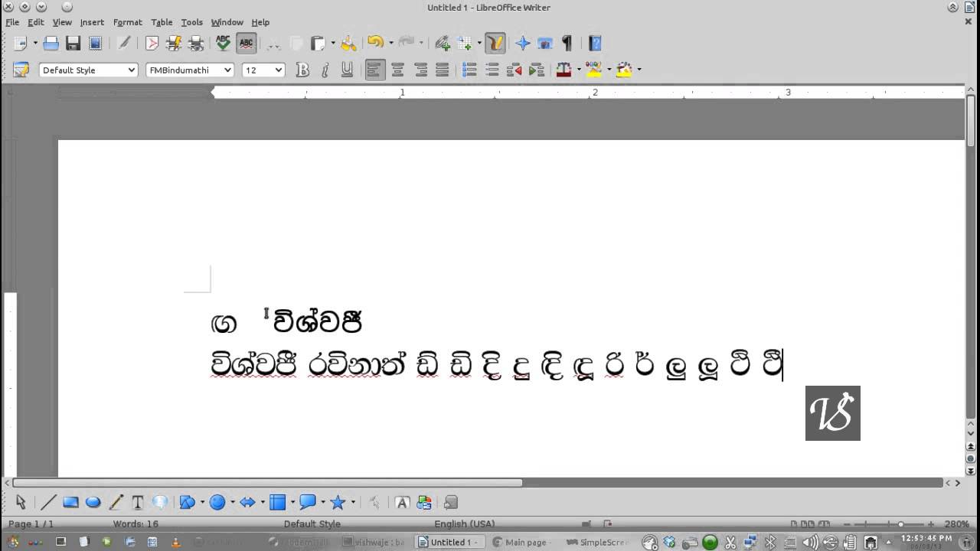This screenshot has height=551, width=980.
Task: Click the Paste clipboard icon
Action: click(x=318, y=44)
